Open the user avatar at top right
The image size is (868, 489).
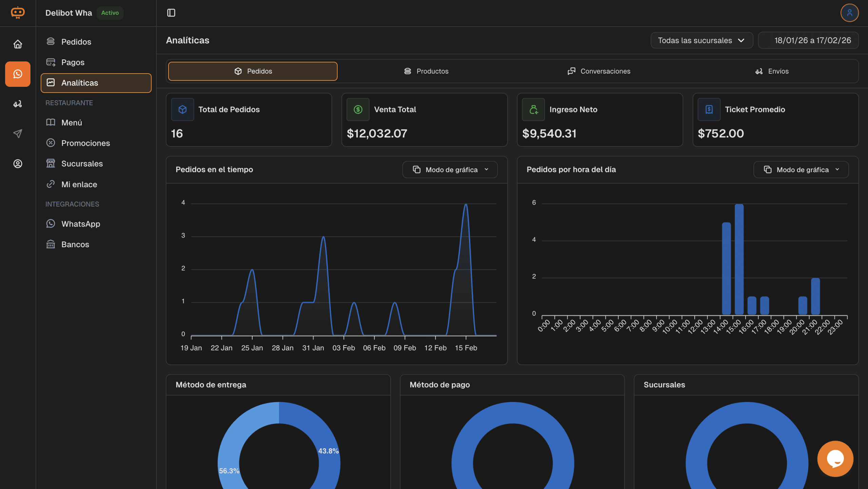(x=849, y=13)
